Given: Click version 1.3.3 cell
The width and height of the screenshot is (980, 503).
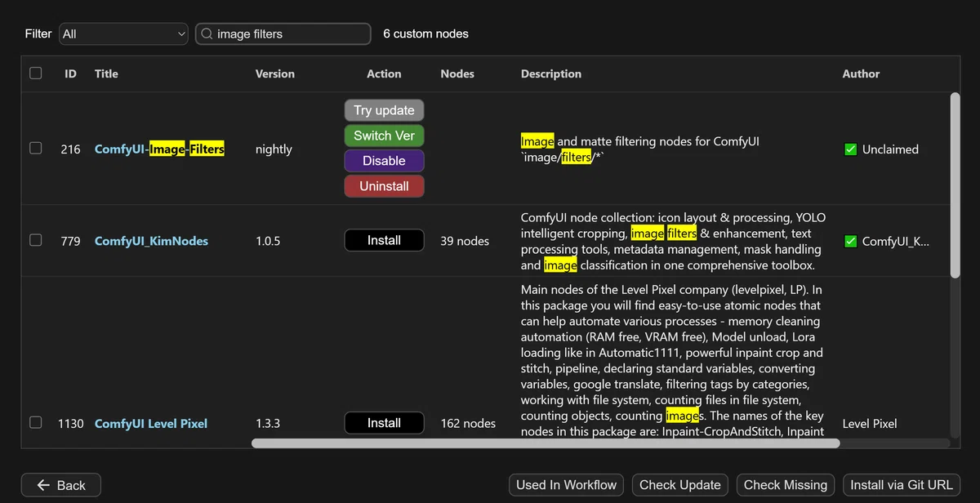Looking at the screenshot, I should (x=268, y=424).
